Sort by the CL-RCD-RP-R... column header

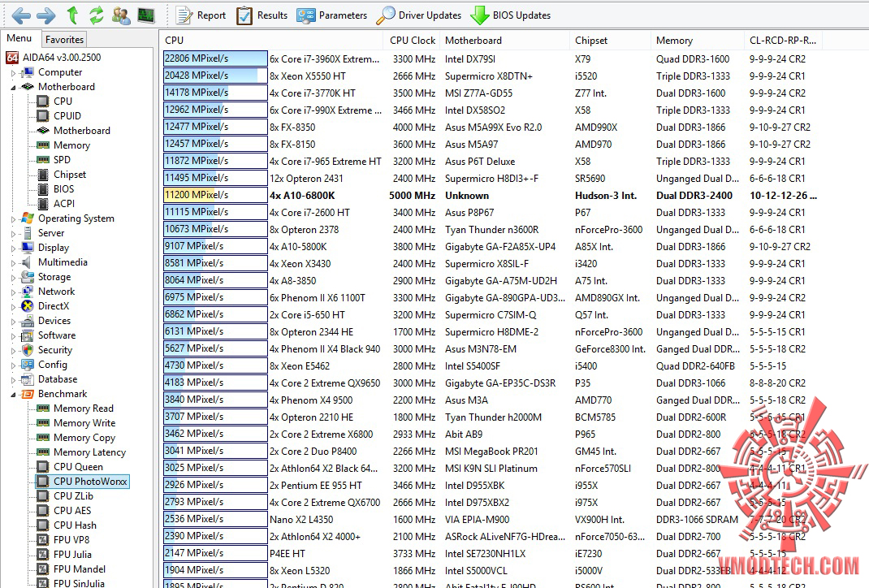[783, 40]
